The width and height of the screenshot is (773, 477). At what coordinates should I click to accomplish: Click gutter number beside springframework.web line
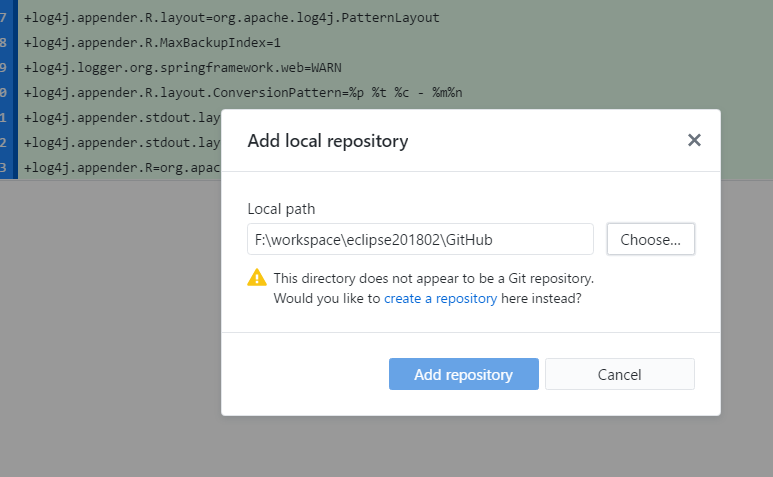click(x=3, y=68)
